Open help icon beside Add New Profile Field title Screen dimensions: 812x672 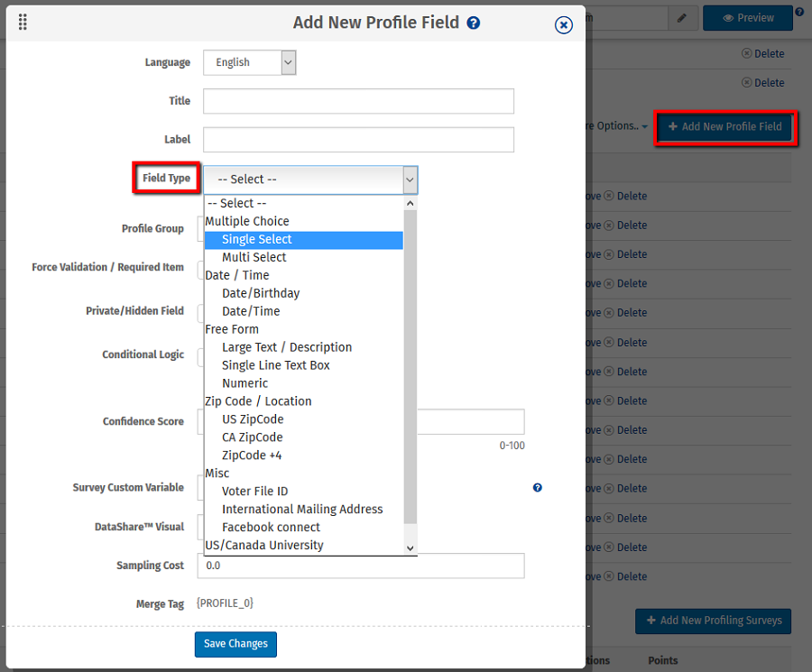(x=474, y=23)
